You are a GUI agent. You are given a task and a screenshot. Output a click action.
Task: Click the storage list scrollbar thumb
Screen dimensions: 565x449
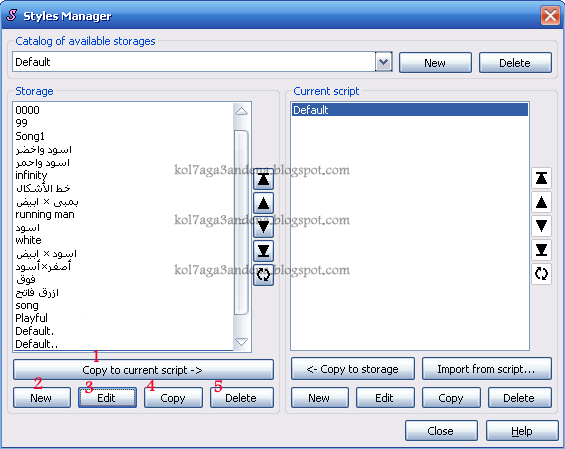click(241, 222)
